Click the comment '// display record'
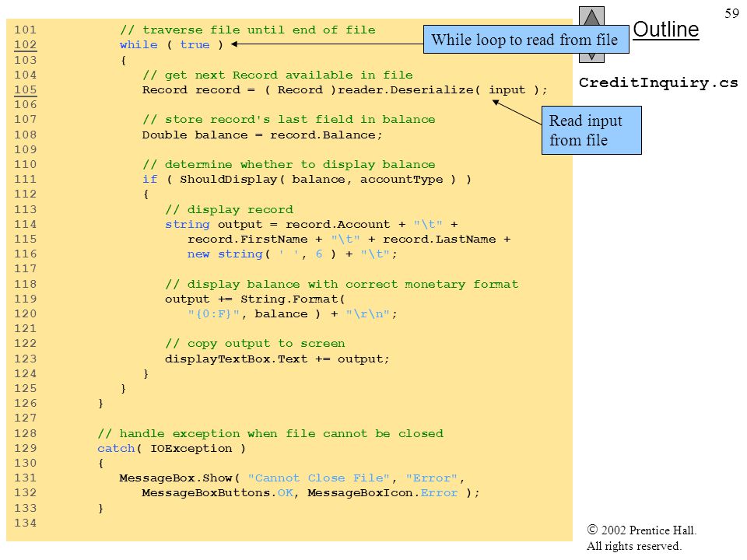Viewport: 747px width, 560px height. tap(229, 209)
